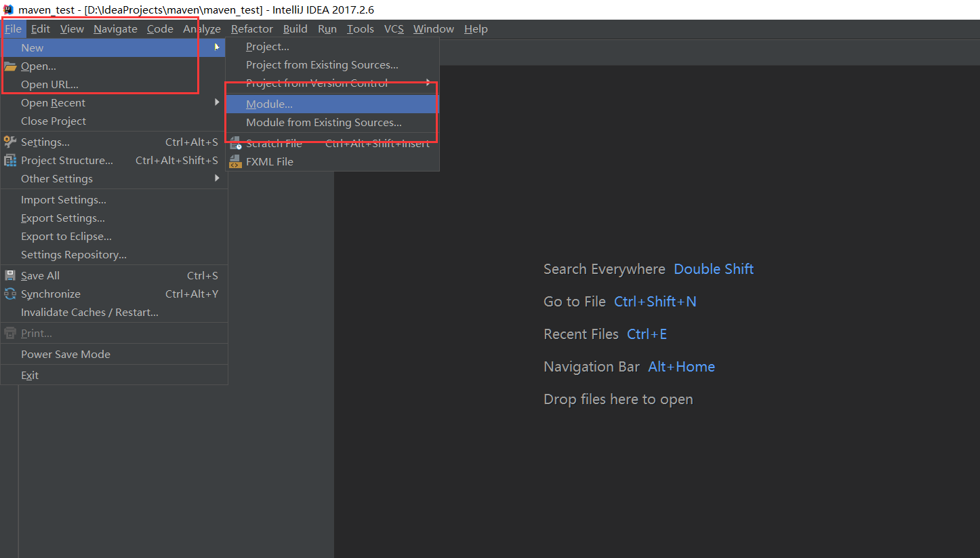Screen dimensions: 980x558
Task: Open the Help menu
Action: tap(476, 28)
